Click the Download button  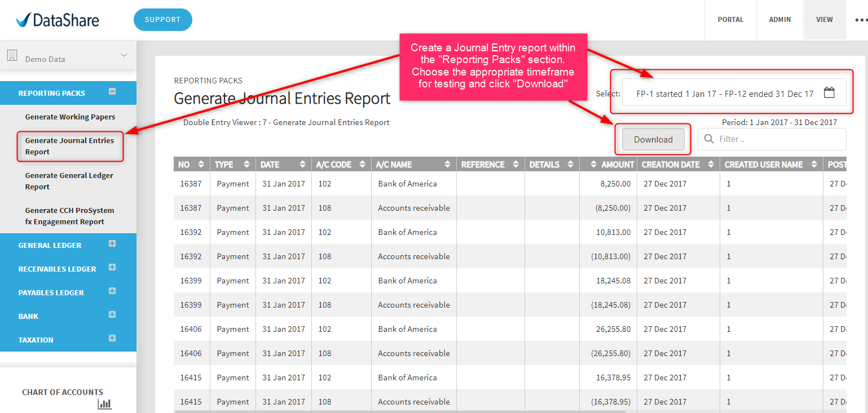(653, 140)
